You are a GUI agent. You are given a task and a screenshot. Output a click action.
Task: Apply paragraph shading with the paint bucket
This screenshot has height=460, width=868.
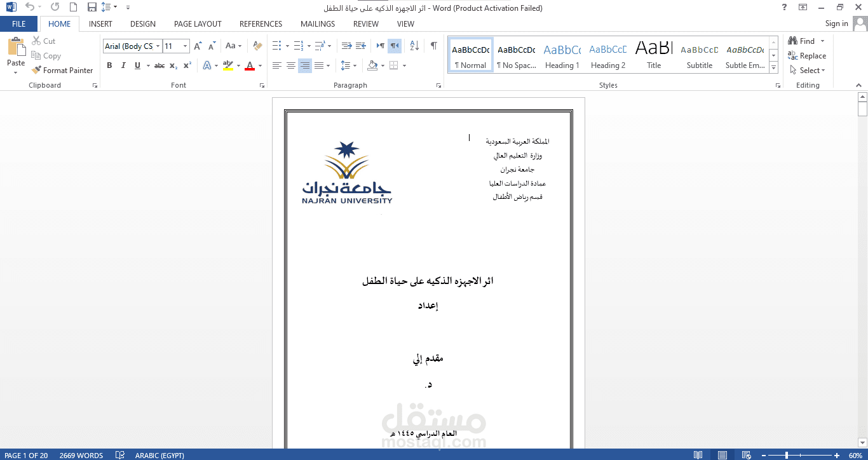[x=373, y=65]
